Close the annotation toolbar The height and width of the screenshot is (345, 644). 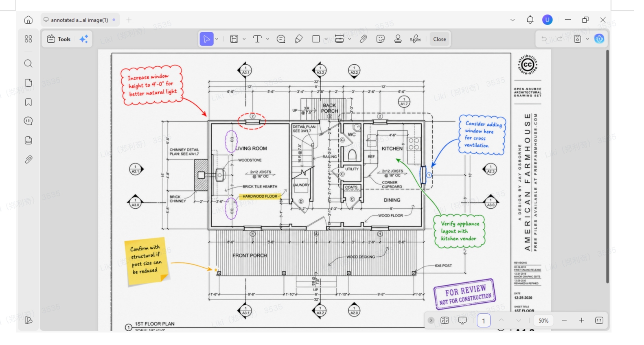[x=439, y=39]
